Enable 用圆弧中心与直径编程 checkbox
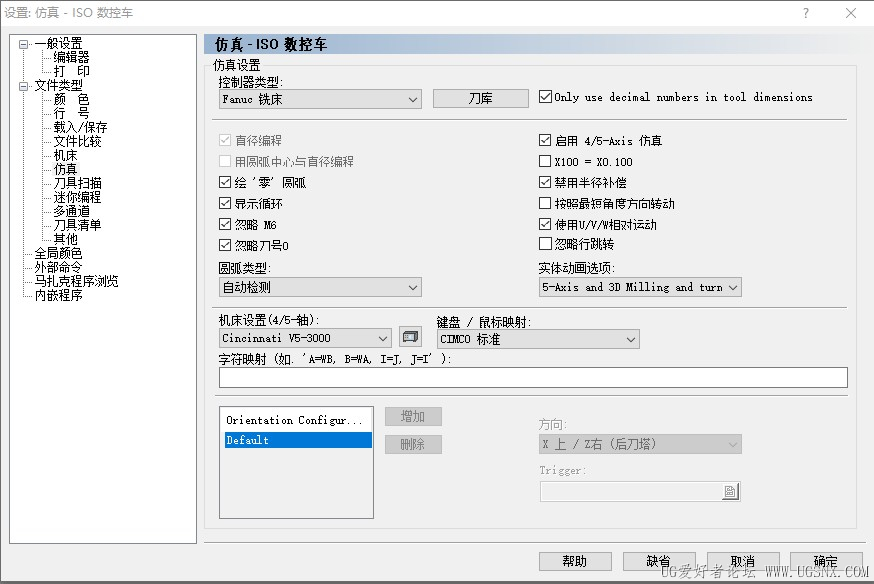This screenshot has height=584, width=874. click(223, 161)
